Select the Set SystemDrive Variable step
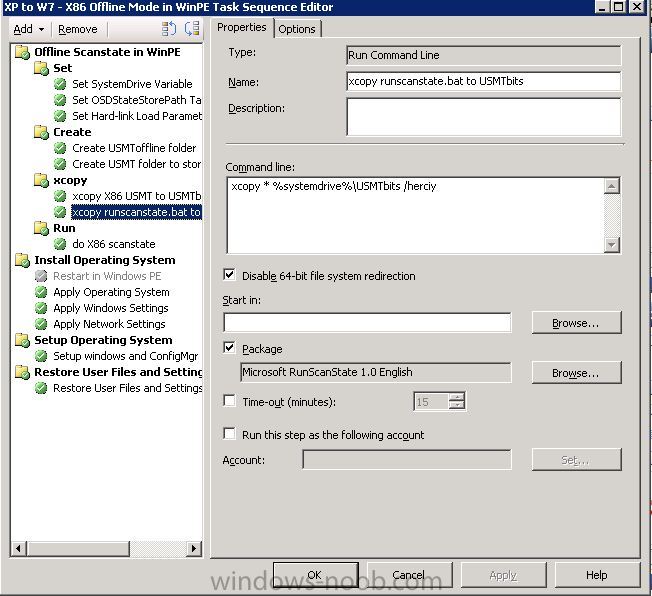 pos(132,84)
